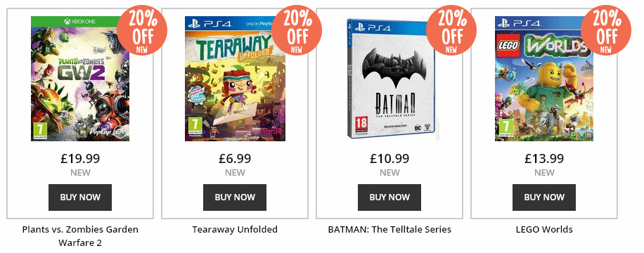Buy LEGO Worlds with the Buy Now button
Image resolution: width=644 pixels, height=253 pixels.
tap(544, 197)
